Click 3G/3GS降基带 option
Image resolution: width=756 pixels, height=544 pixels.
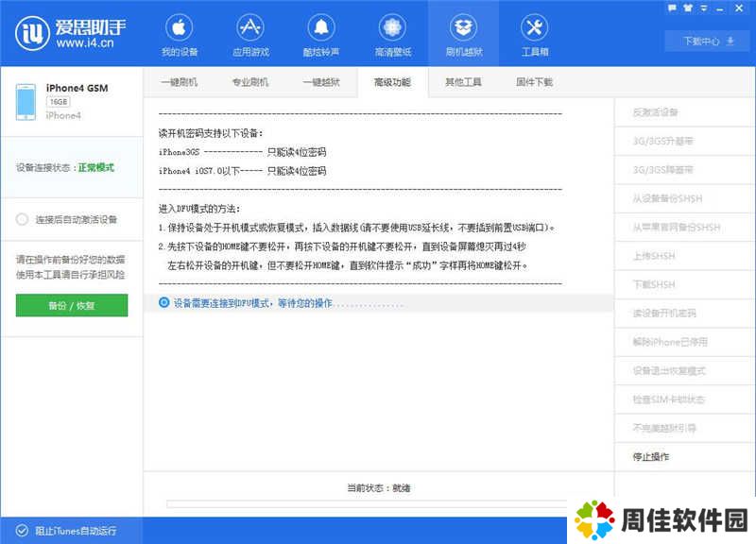pos(684,170)
